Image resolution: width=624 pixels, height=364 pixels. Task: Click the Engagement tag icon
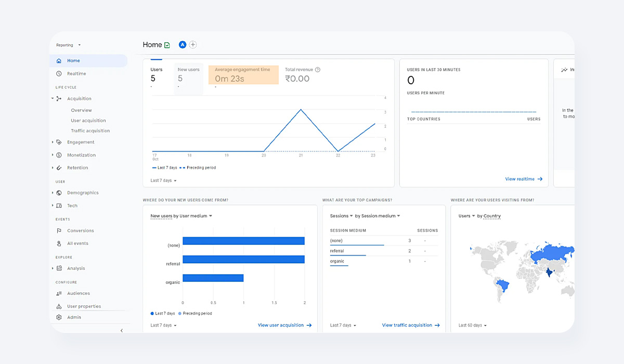coord(59,142)
